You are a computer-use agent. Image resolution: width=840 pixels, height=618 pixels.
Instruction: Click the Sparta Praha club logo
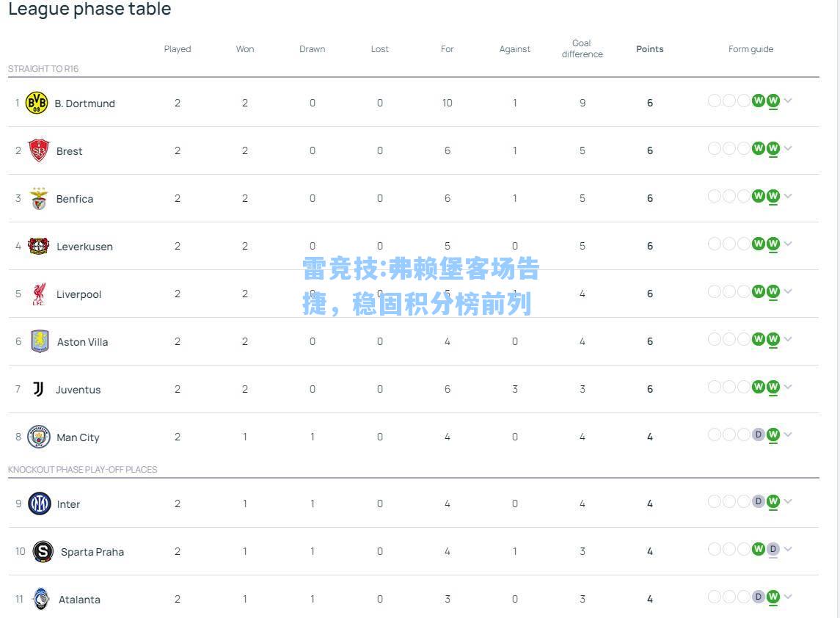[43, 551]
